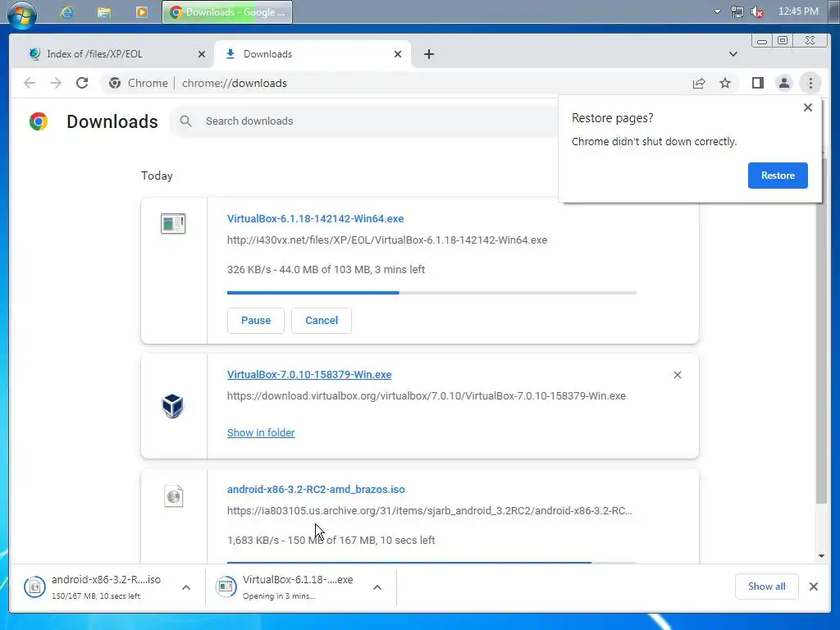Click the 12:45 PM system clock

click(x=798, y=11)
